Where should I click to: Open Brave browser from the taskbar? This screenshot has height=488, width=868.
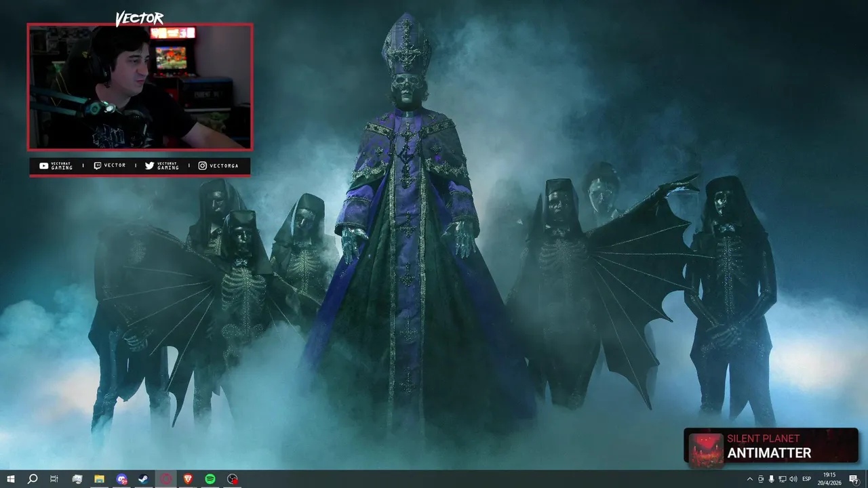tap(188, 479)
